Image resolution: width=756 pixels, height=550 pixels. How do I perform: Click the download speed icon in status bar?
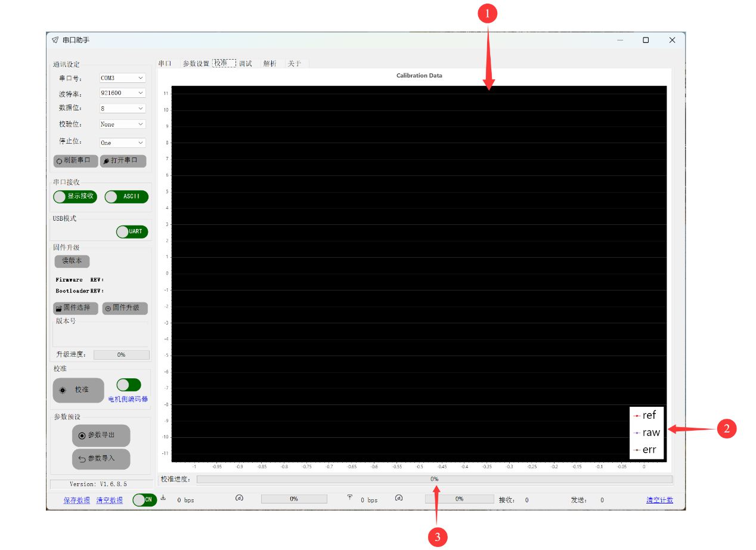pos(163,499)
